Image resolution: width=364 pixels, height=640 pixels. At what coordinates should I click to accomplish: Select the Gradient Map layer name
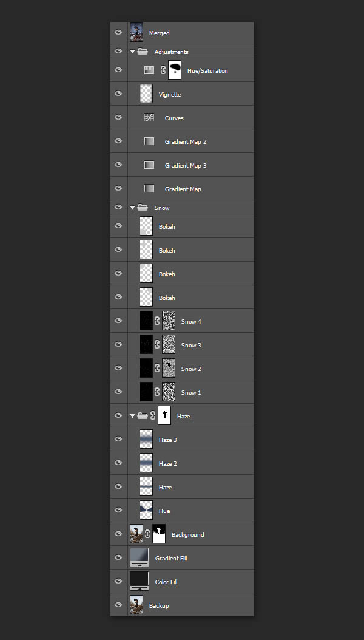[x=183, y=189]
